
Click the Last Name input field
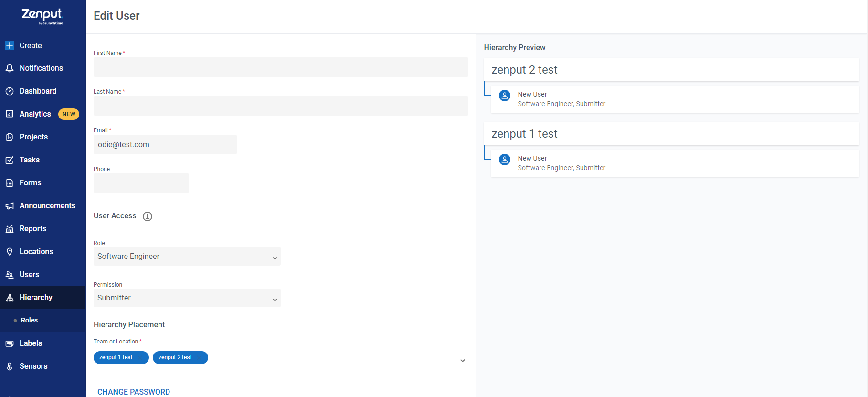(x=281, y=106)
